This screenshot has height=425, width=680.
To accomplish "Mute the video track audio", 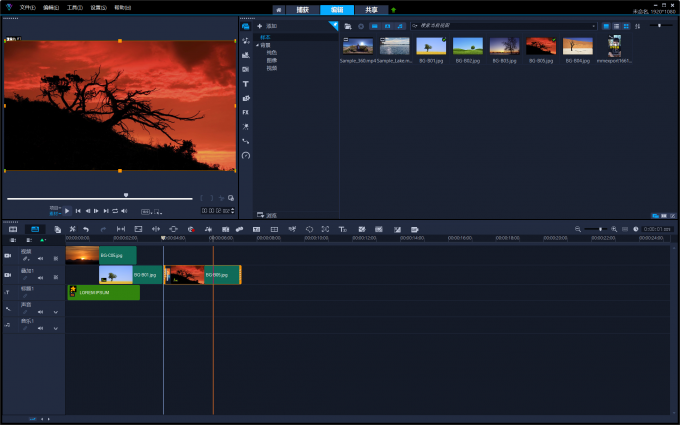I will pyautogui.click(x=40, y=258).
